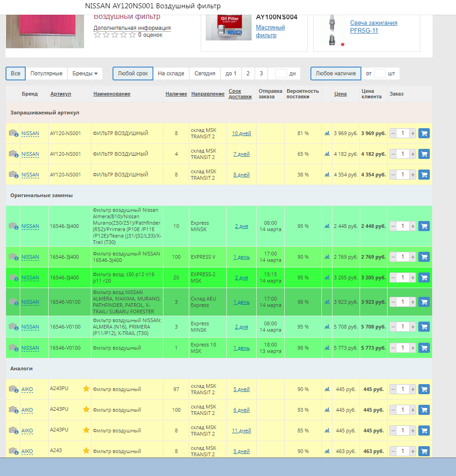
Task: Open photo icon for AY120-NS001 3 969 руб. row
Action: [x=13, y=133]
